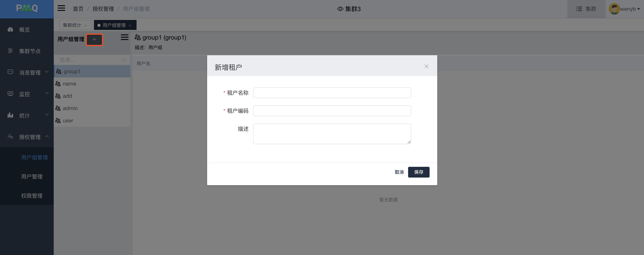The height and width of the screenshot is (255, 644).
Task: Click 取消 to cancel the dialog
Action: click(399, 172)
